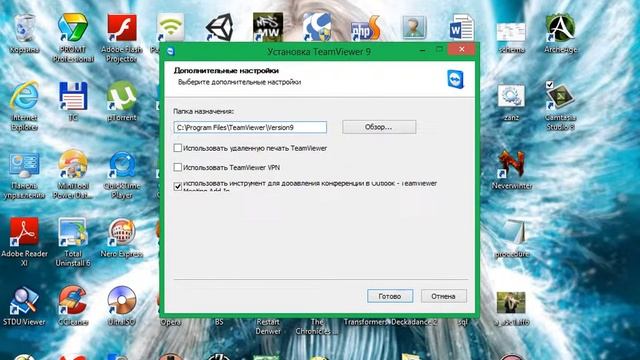
Task: Launch UltraISO desktop shortcut
Action: (x=122, y=301)
